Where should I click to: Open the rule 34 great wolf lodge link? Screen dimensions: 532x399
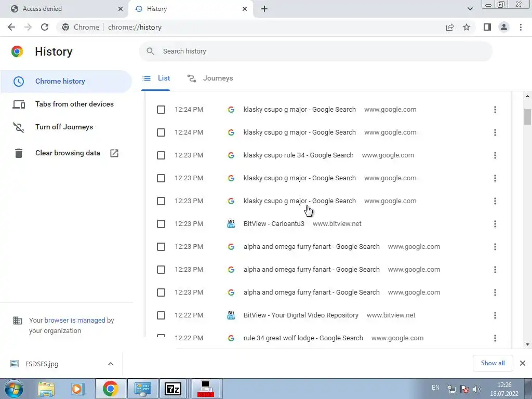(303, 338)
